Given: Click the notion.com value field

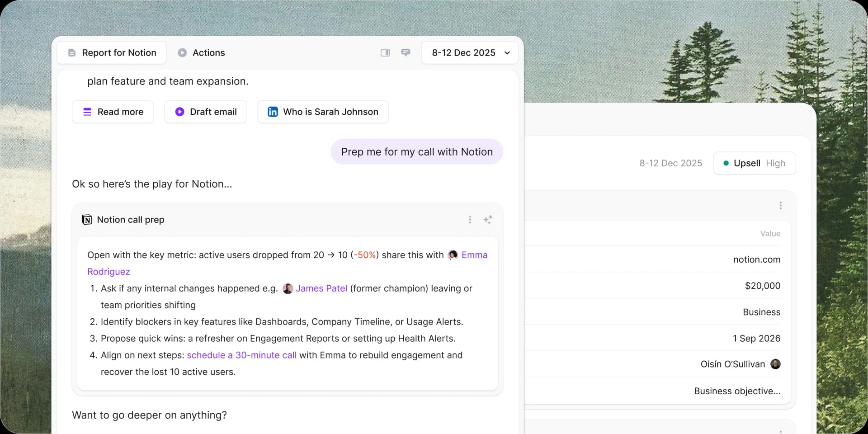Looking at the screenshot, I should pyautogui.click(x=756, y=259).
